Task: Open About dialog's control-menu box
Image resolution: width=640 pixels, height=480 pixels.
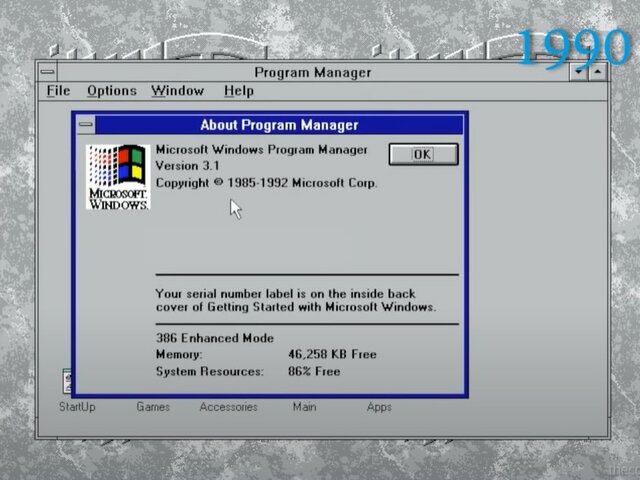Action: click(x=86, y=124)
